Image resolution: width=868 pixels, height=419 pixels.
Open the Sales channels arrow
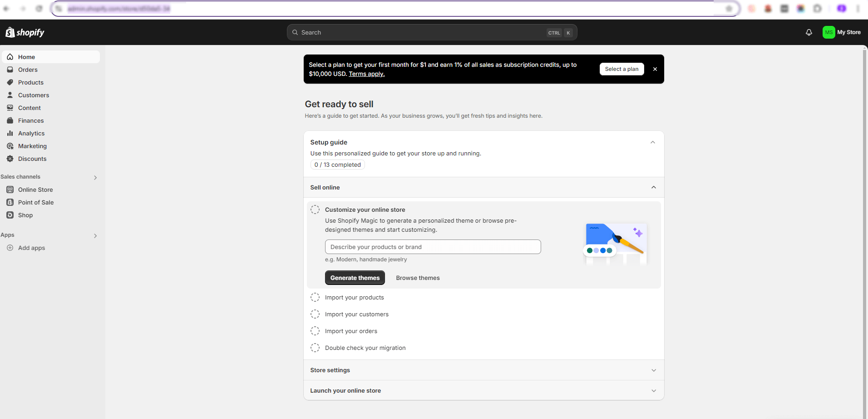(x=95, y=177)
